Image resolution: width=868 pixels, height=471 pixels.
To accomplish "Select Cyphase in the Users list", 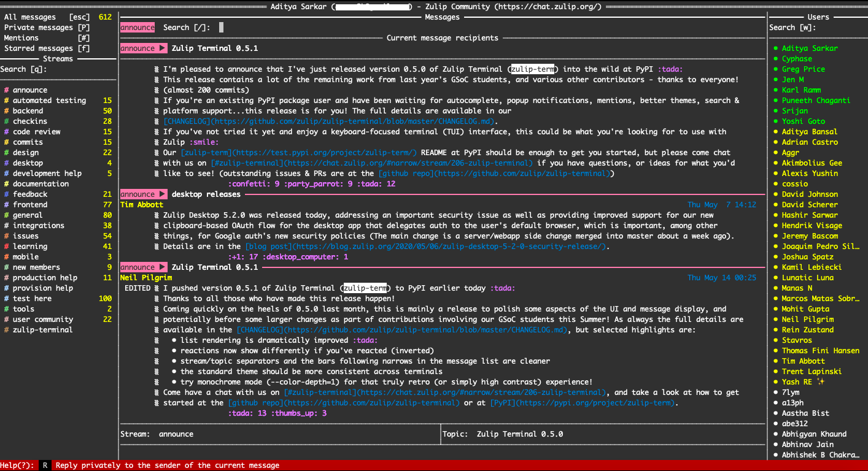I will (797, 59).
